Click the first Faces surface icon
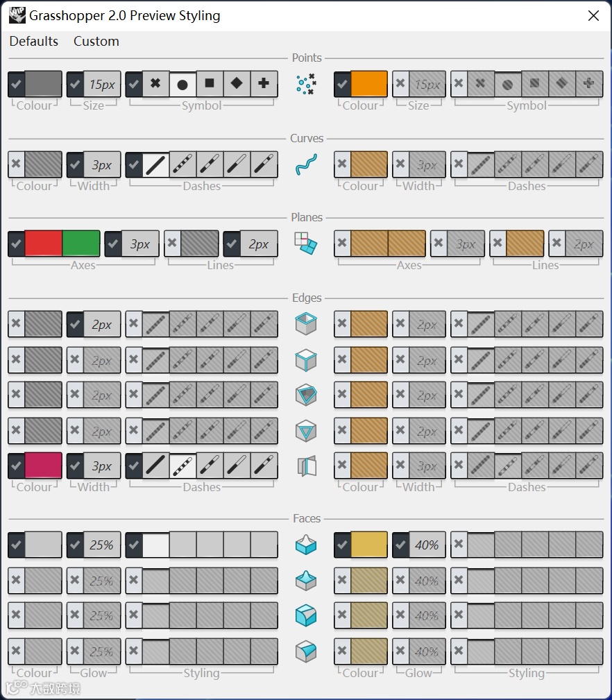The image size is (612, 700). tap(306, 545)
